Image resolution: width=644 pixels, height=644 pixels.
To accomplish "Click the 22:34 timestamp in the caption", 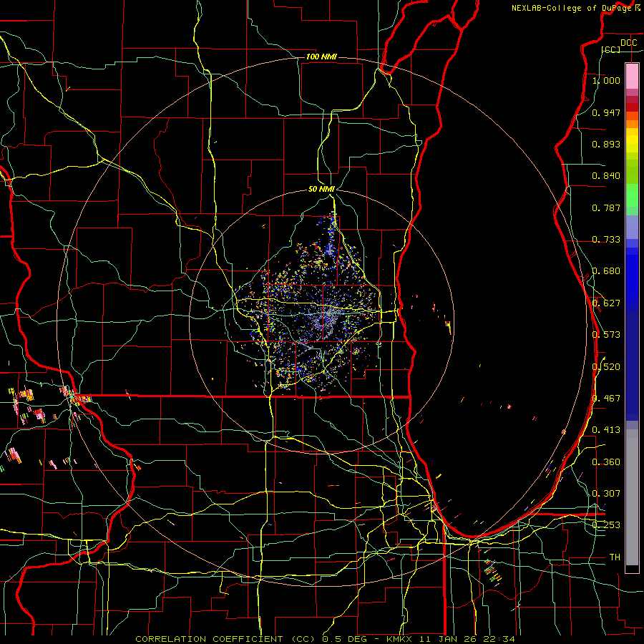I will click(499, 639).
